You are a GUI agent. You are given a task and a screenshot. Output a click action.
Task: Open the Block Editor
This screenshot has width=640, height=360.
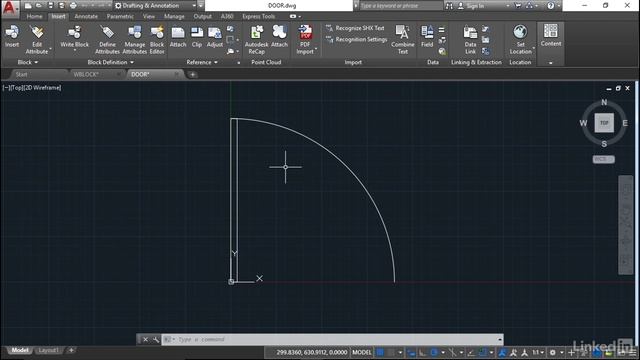point(157,40)
